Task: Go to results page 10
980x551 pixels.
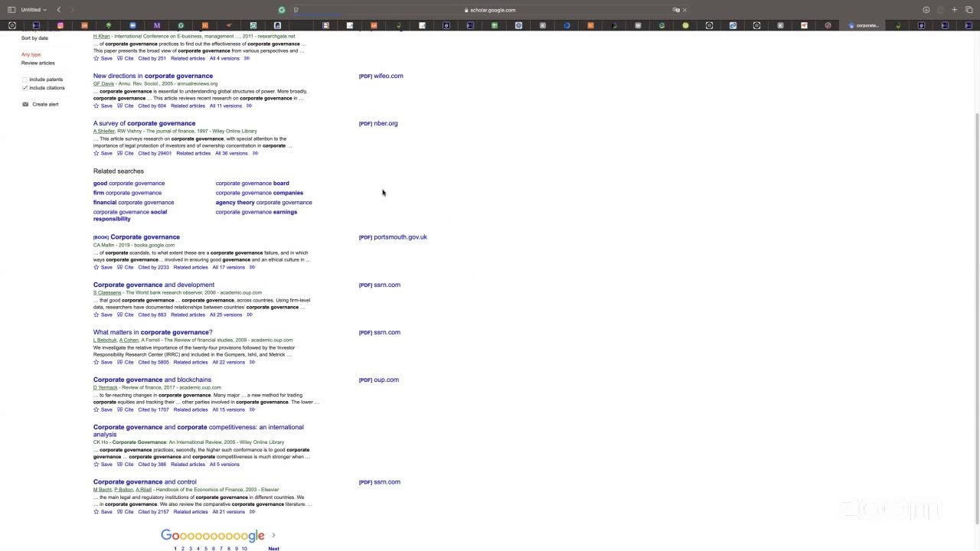Action: tap(244, 549)
